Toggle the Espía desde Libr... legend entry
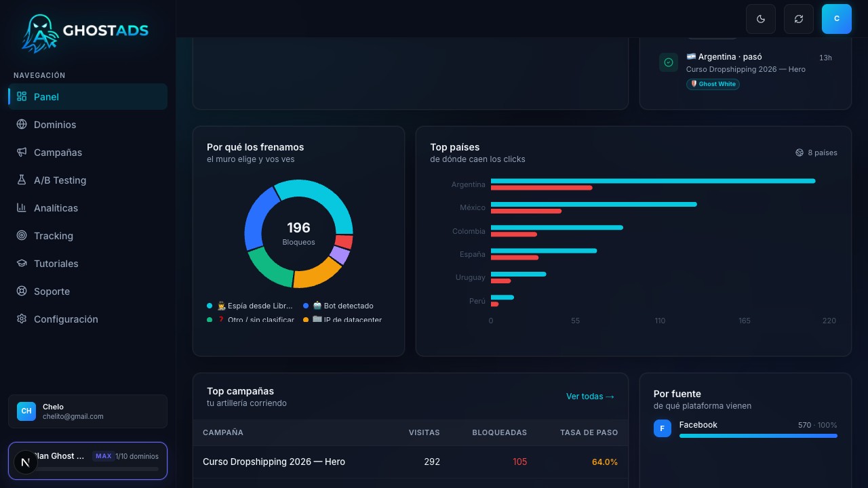Viewport: 868px width, 488px height. [x=250, y=306]
